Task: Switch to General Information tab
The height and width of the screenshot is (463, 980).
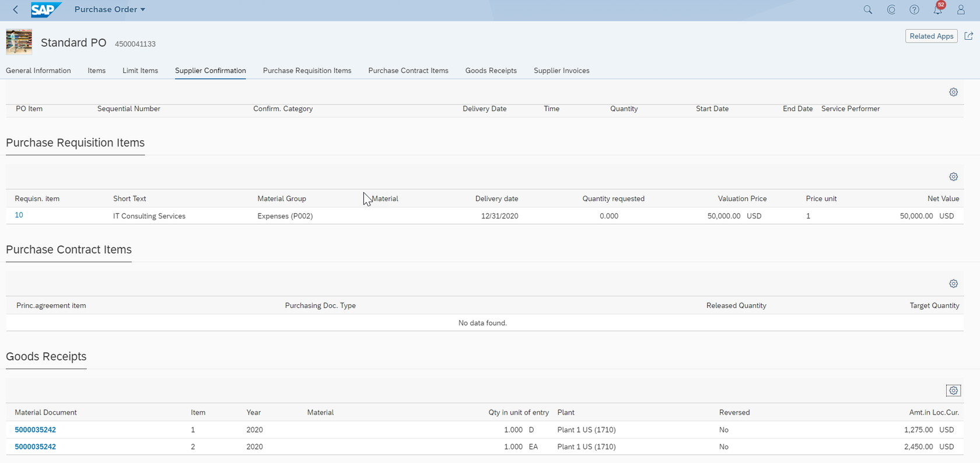Action: (38, 71)
